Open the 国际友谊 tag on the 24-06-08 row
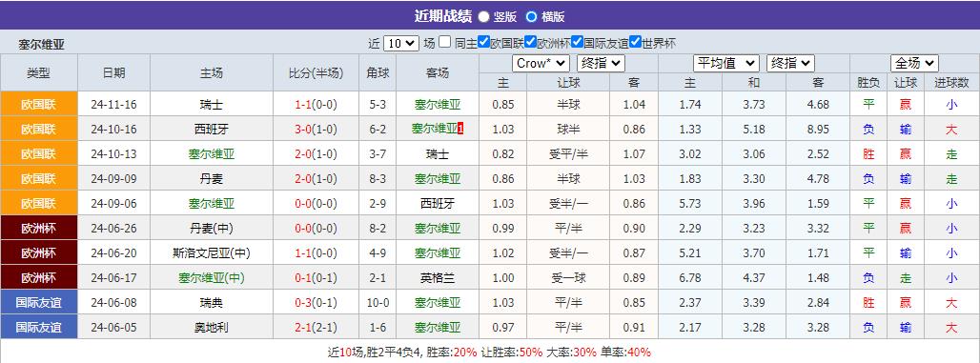The width and height of the screenshot is (980, 363). click(x=39, y=302)
